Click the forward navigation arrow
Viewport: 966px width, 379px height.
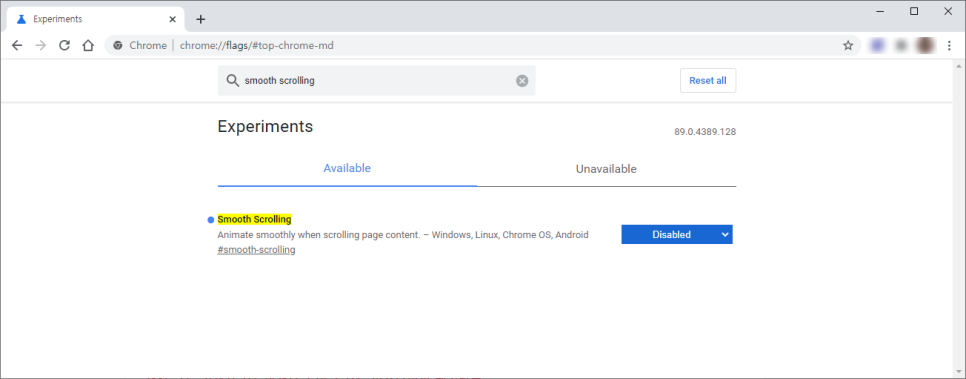[41, 46]
